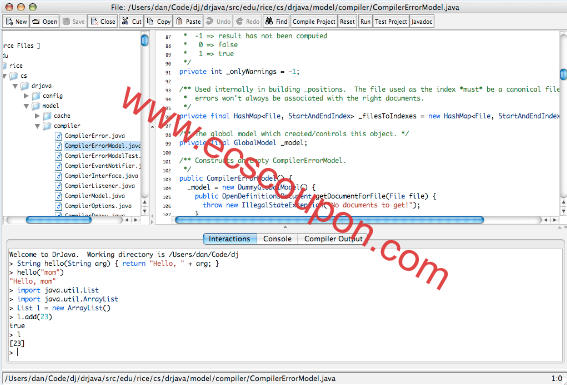Click file tree scroll right arrow
567x385 pixels.
(136, 220)
